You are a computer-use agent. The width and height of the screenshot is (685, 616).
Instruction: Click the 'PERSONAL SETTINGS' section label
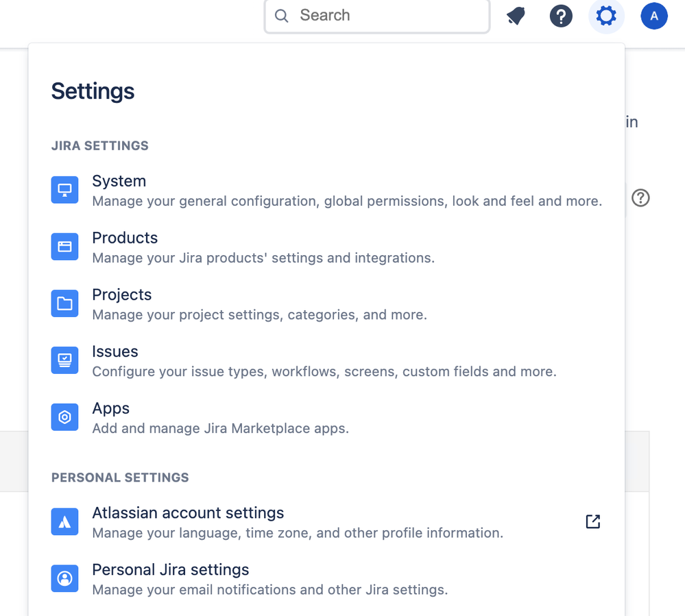[x=120, y=477]
